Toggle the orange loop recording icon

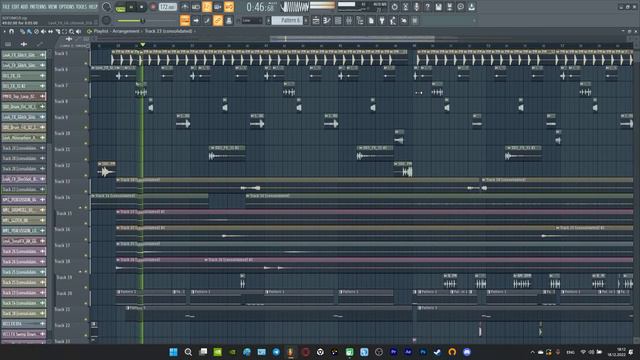pos(229,7)
